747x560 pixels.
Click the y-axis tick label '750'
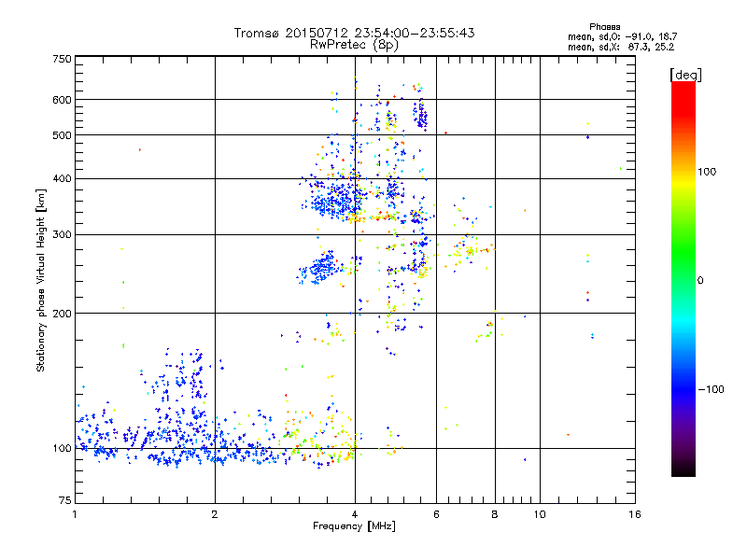click(x=62, y=59)
